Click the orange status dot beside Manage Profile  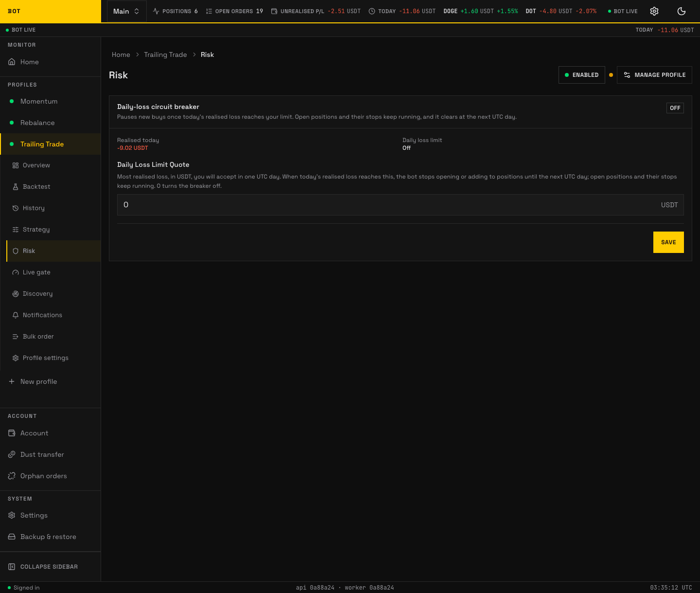(611, 75)
